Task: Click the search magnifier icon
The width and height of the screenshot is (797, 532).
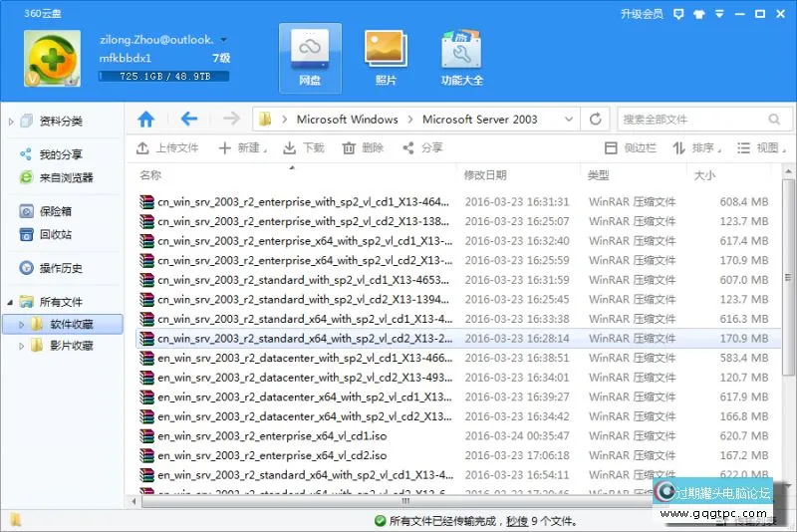Action: tap(774, 120)
